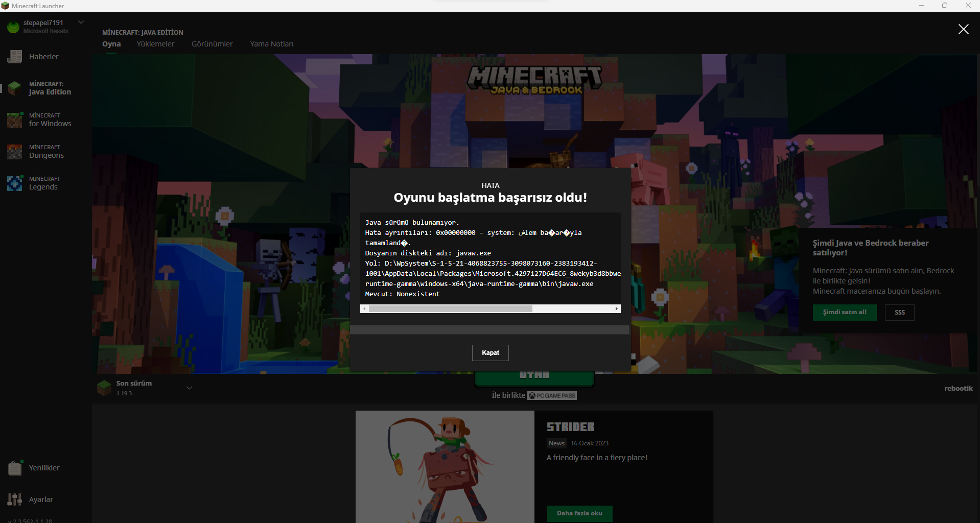Open the Minecraft Dungeons icon

pyautogui.click(x=15, y=152)
